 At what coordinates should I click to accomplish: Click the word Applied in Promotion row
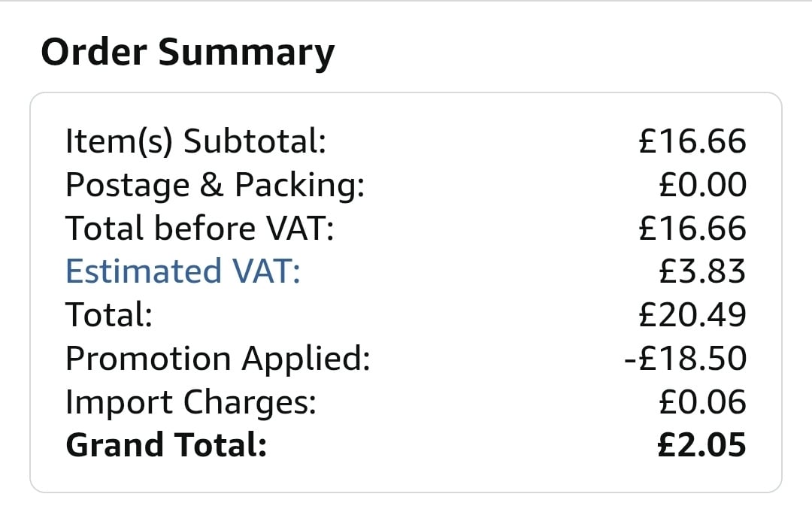[305, 359]
